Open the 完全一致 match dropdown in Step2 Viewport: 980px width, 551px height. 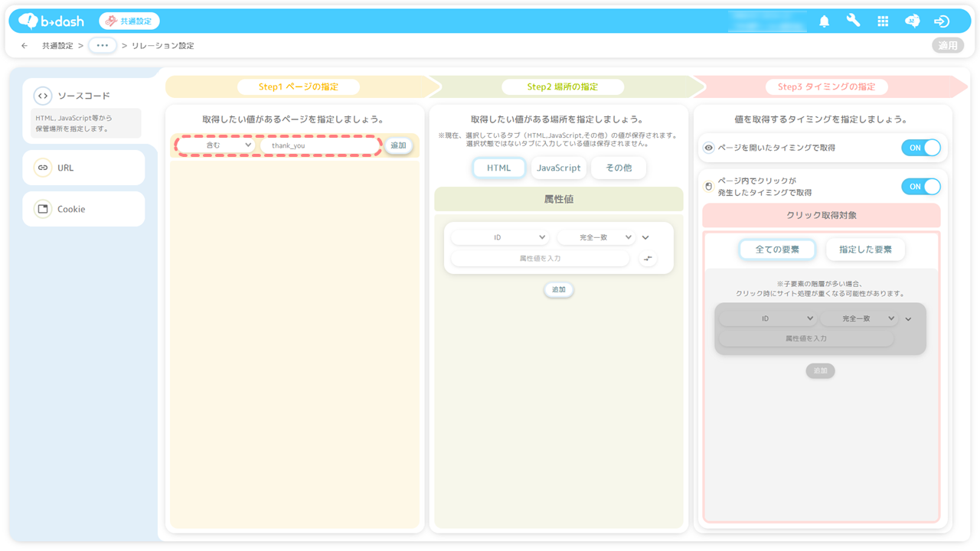[596, 238]
